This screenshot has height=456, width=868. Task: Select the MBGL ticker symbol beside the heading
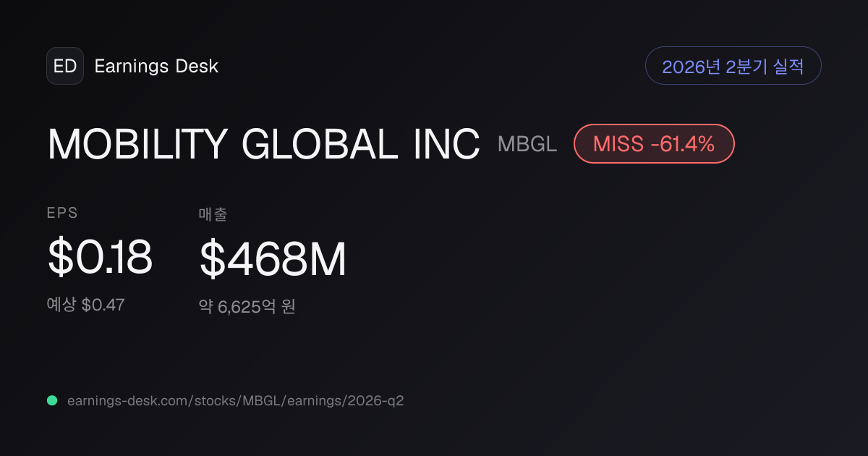coord(527,144)
